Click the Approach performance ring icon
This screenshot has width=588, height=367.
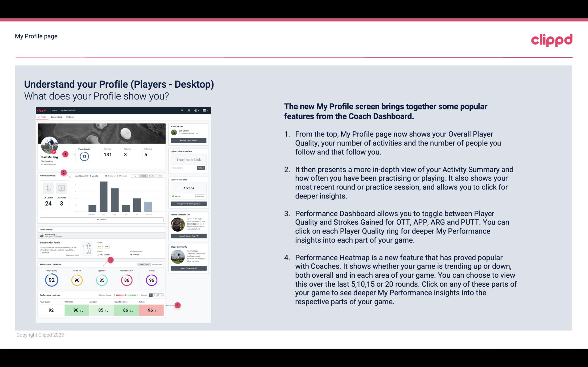pos(102,279)
